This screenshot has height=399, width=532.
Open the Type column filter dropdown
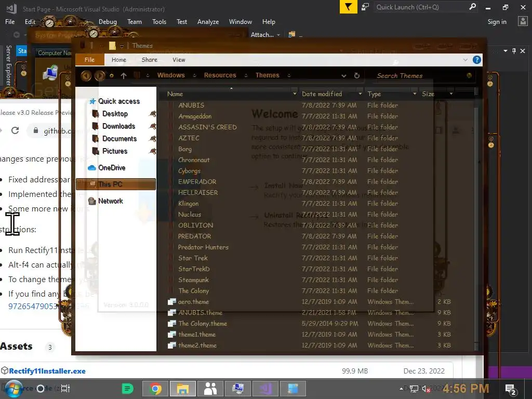[415, 94]
